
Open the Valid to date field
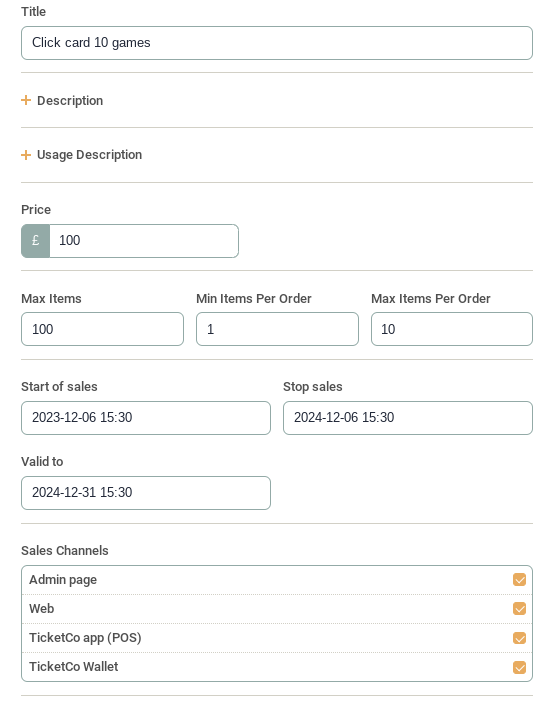pyautogui.click(x=146, y=493)
